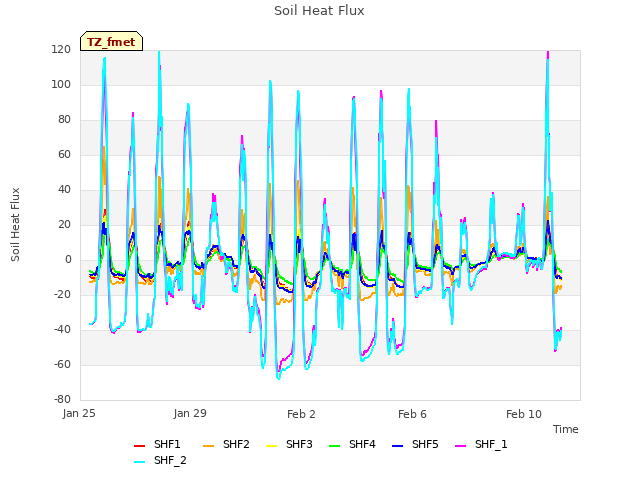Toggle the SHF_1 legend entry

coord(482,444)
